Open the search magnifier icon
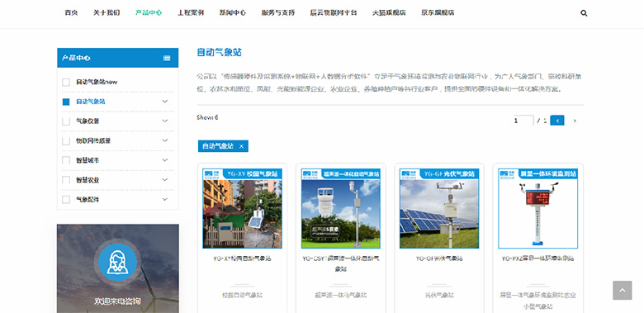The width and height of the screenshot is (644, 313). click(584, 13)
